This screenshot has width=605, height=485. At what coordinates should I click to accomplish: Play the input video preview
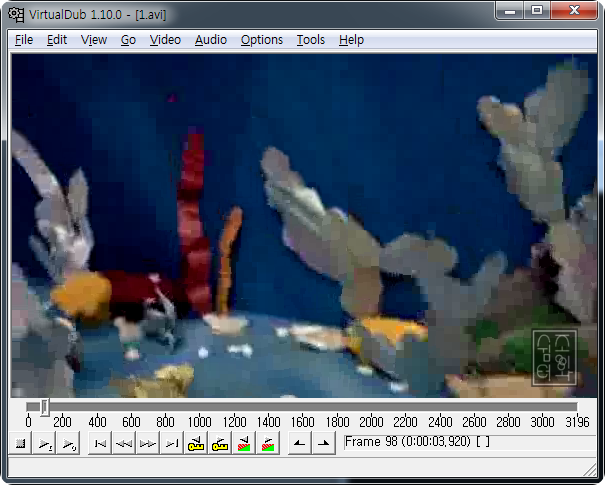[x=44, y=443]
